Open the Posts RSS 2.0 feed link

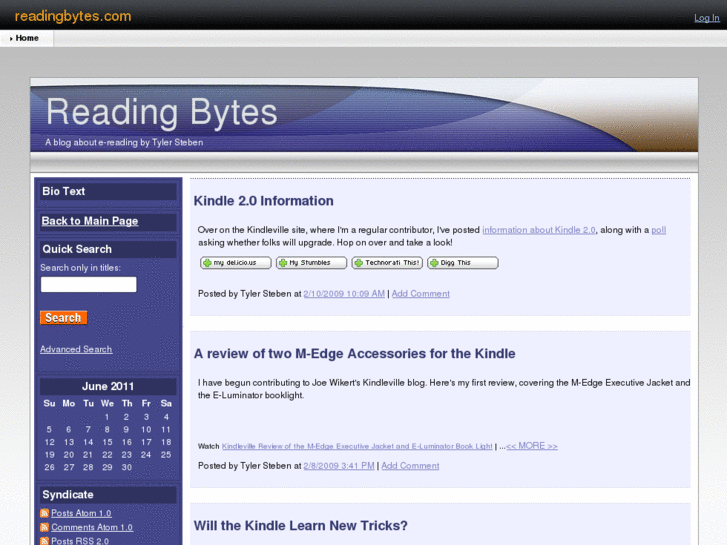[80, 541]
